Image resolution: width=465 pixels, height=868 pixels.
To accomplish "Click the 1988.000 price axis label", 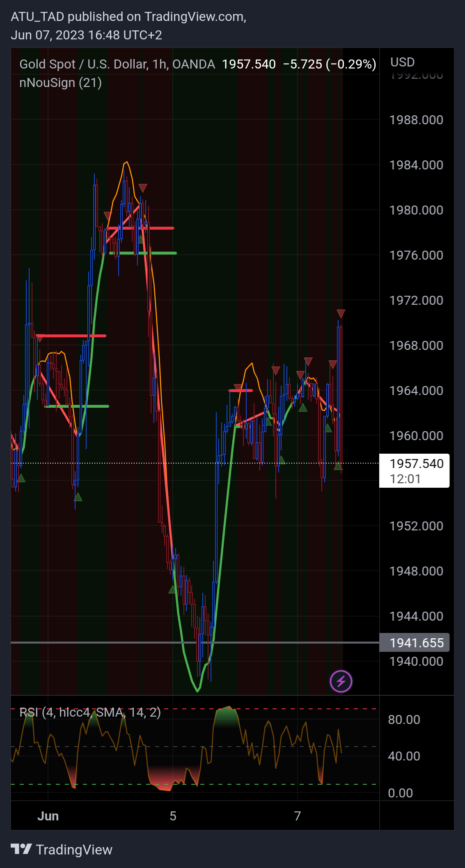I will (x=416, y=120).
